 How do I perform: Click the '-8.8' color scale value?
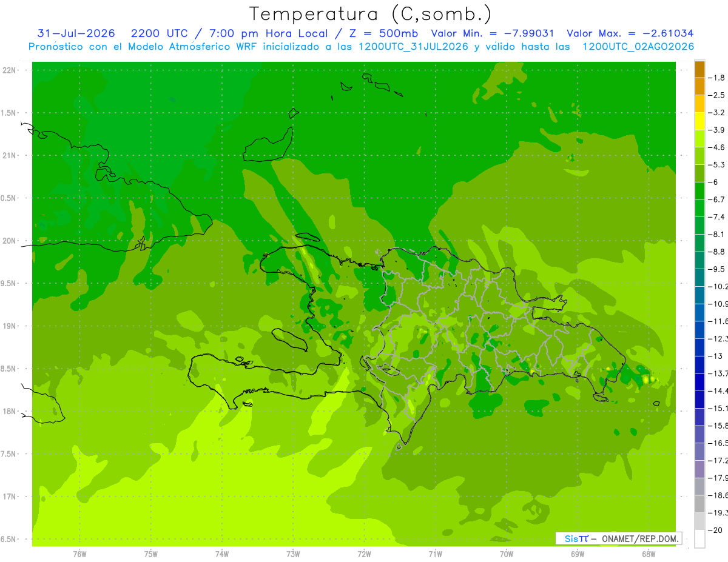coord(717,252)
